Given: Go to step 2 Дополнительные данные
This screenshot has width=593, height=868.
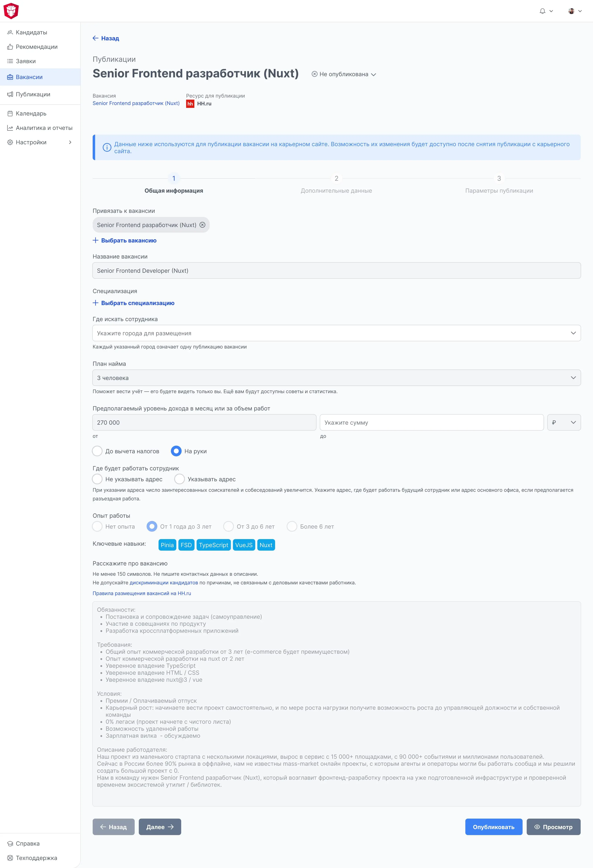Looking at the screenshot, I should point(336,179).
